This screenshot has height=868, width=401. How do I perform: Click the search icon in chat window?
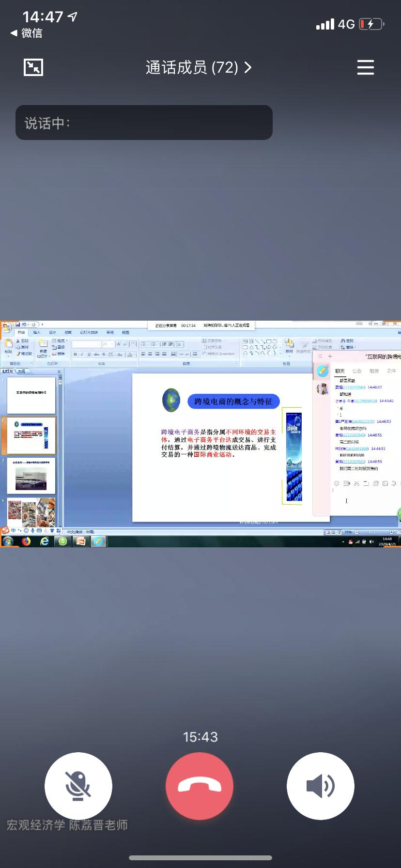[320, 356]
